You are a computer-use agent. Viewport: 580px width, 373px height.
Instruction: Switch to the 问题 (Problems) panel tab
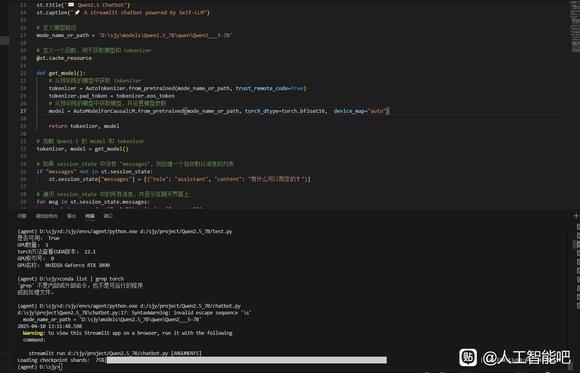pyautogui.click(x=22, y=216)
